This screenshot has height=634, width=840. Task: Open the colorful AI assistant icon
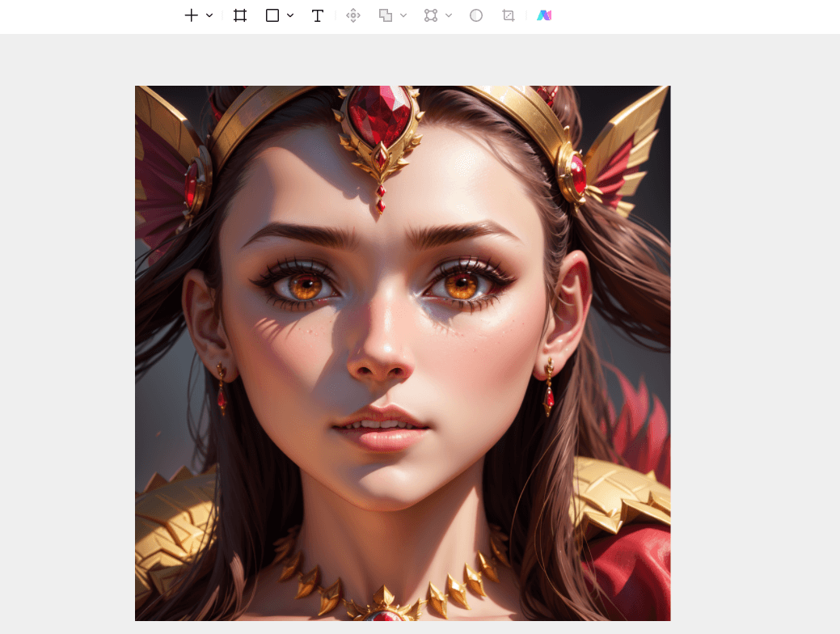pos(544,15)
